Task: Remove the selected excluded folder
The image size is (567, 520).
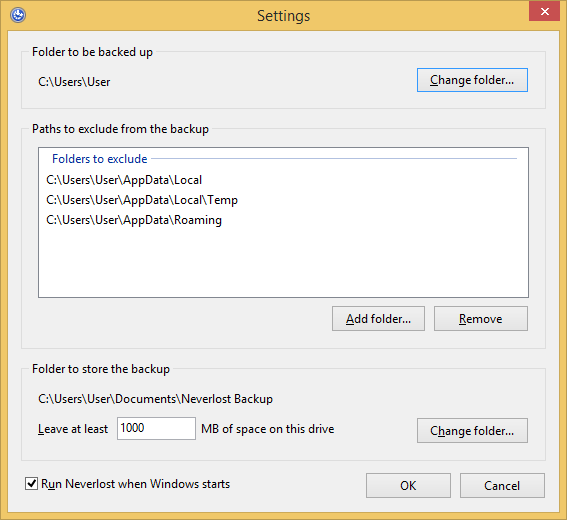Action: click(481, 319)
